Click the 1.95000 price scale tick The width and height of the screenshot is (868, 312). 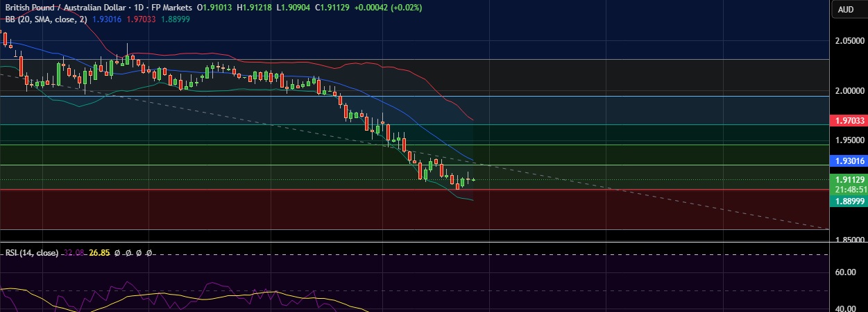[x=849, y=140]
